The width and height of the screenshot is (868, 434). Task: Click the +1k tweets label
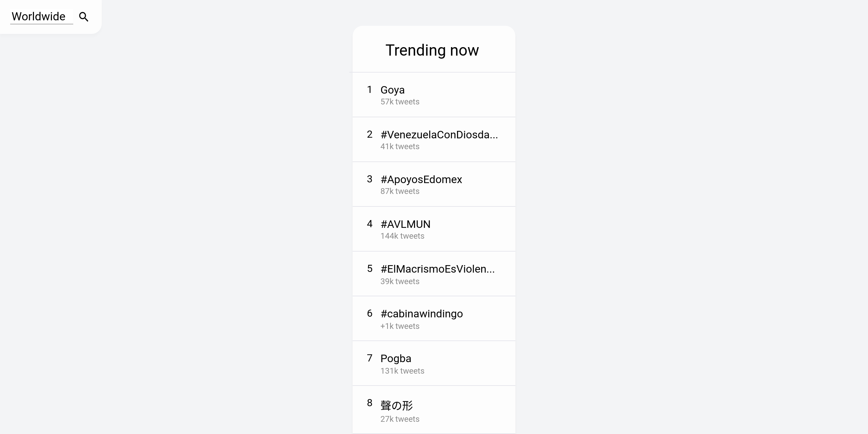pos(399,326)
